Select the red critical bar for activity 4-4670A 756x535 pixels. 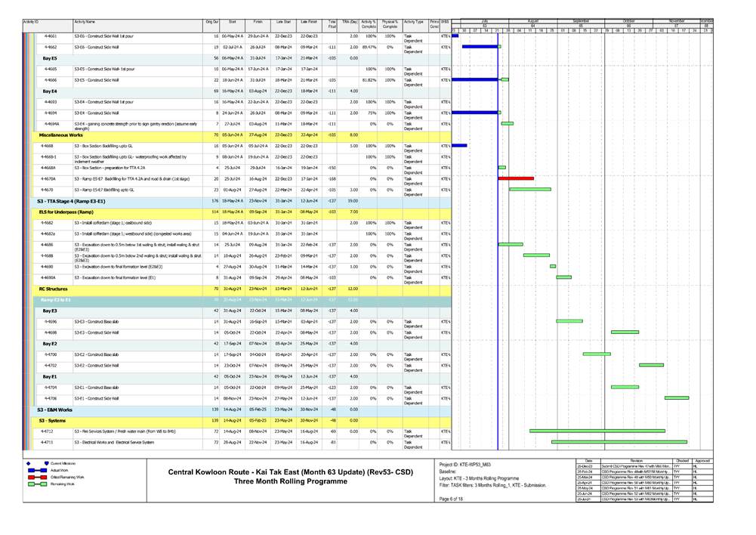point(516,178)
